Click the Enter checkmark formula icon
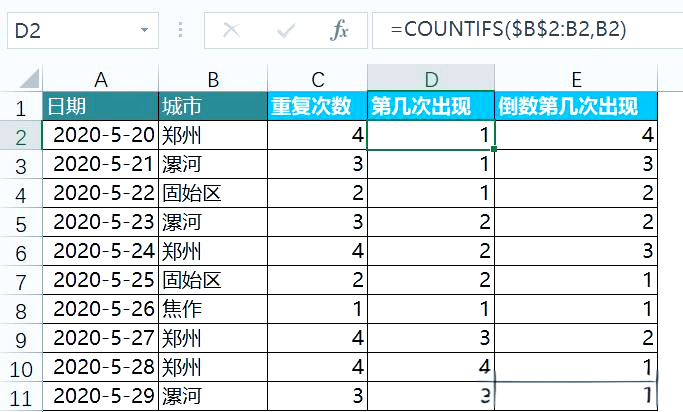 tap(286, 30)
